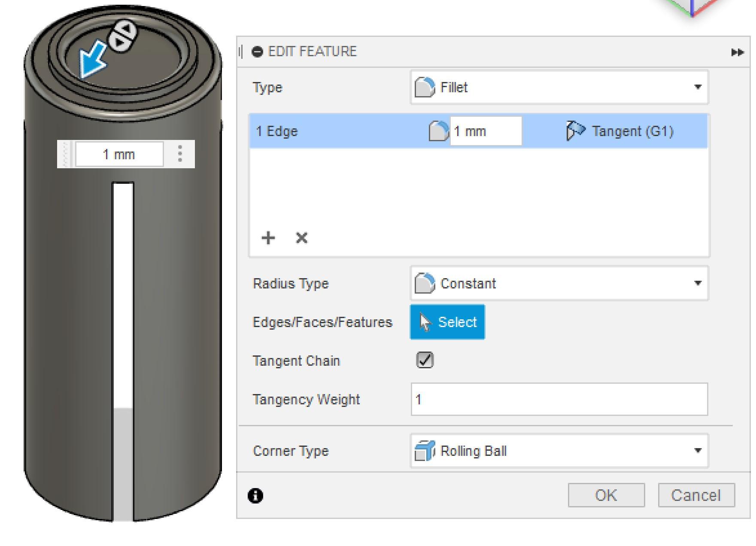756x546 pixels.
Task: Collapse the Edit Feature dialog with the minus icon
Action: [x=257, y=52]
